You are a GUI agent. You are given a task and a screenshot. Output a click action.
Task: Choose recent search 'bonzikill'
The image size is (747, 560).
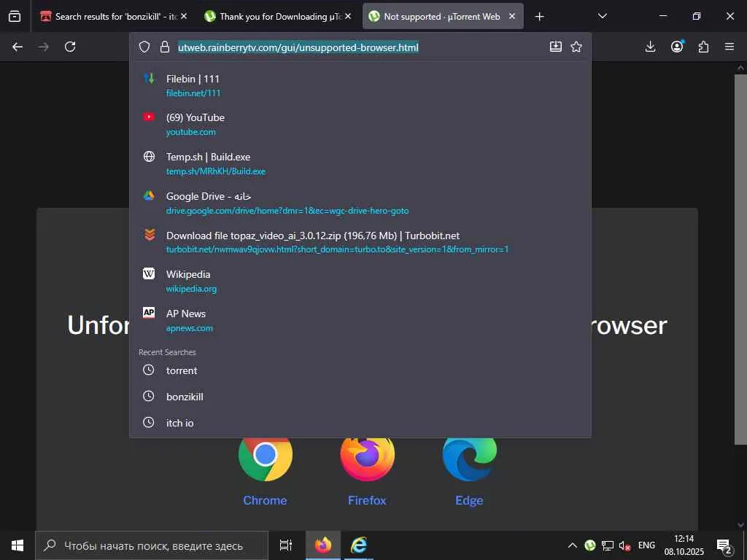(360, 396)
